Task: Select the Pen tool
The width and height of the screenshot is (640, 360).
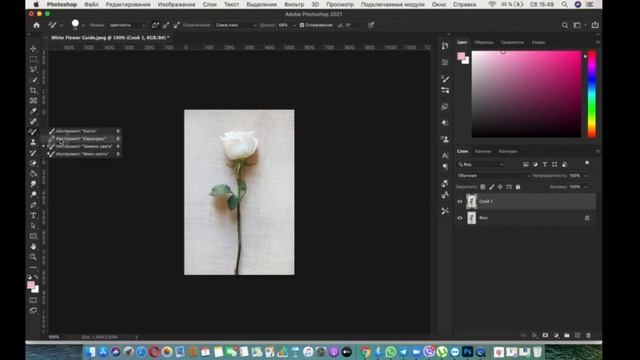Action: 33,205
